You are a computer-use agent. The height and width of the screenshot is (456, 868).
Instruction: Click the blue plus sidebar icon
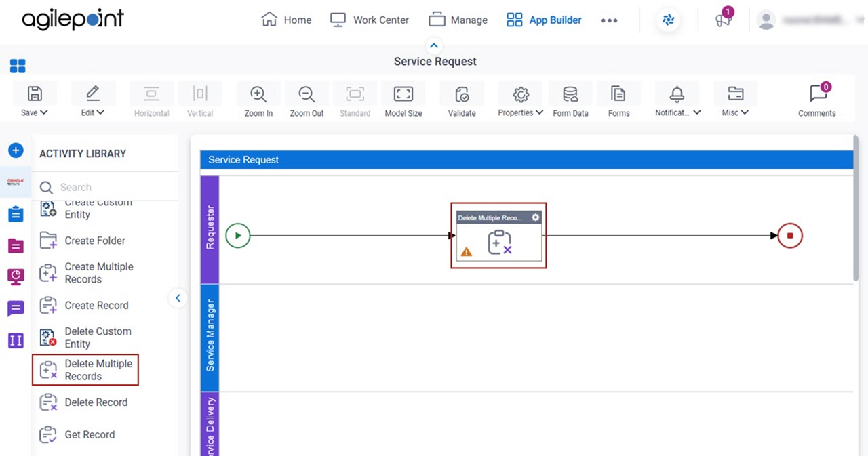tap(16, 150)
